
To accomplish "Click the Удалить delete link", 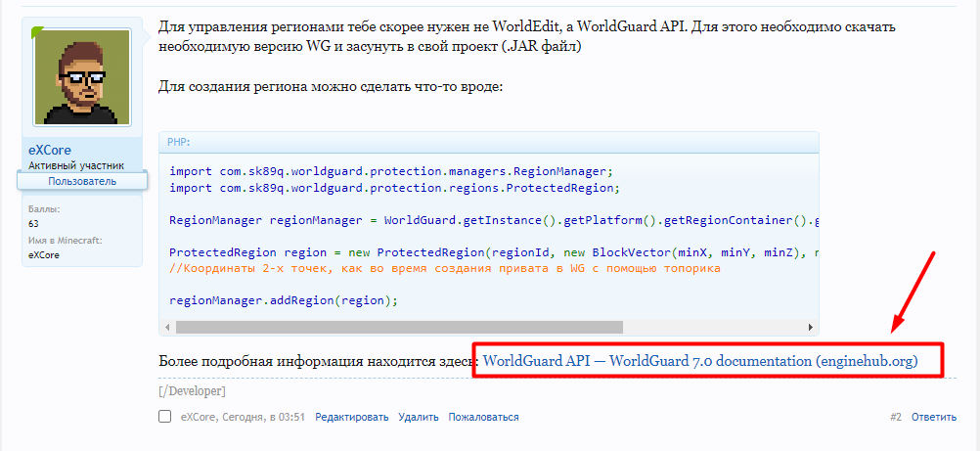I will (419, 417).
